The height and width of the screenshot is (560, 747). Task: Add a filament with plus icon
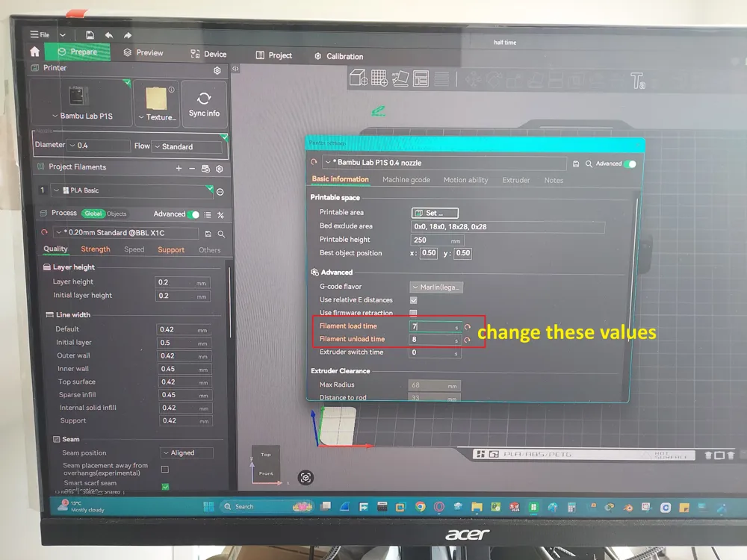[179, 168]
